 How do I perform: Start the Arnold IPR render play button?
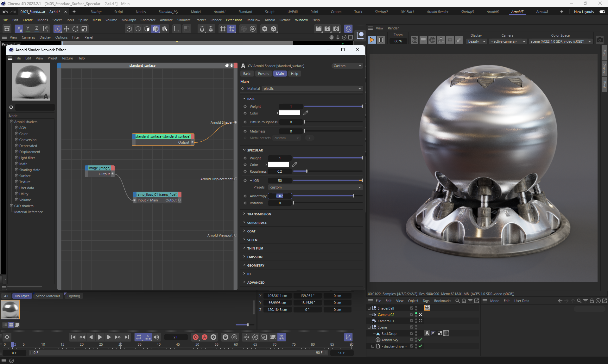372,40
